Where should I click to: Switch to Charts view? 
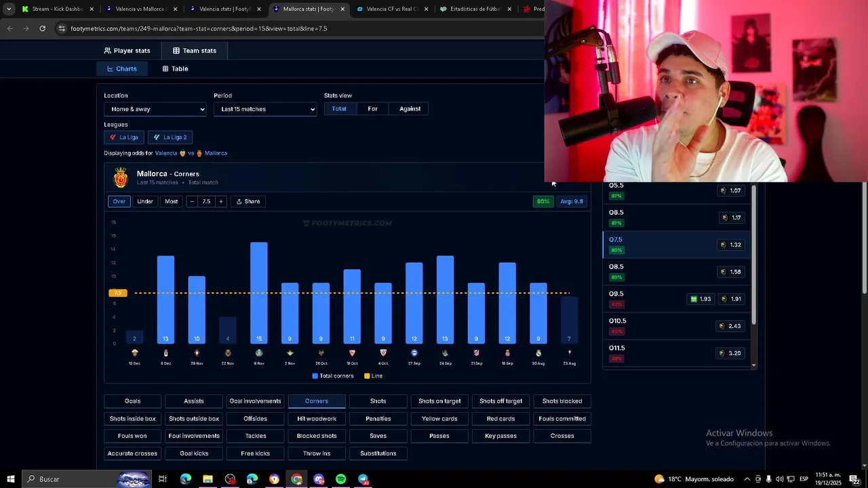[x=122, y=68]
